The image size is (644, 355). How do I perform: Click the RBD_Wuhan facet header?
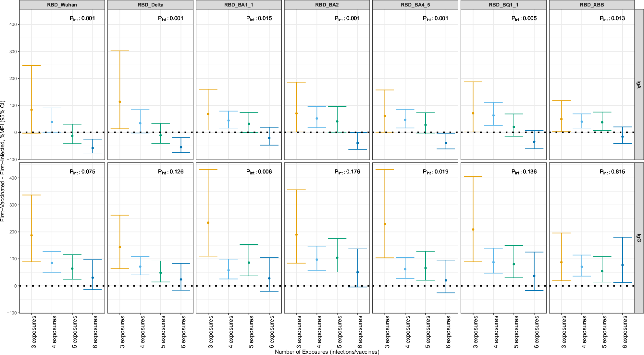[62, 5]
